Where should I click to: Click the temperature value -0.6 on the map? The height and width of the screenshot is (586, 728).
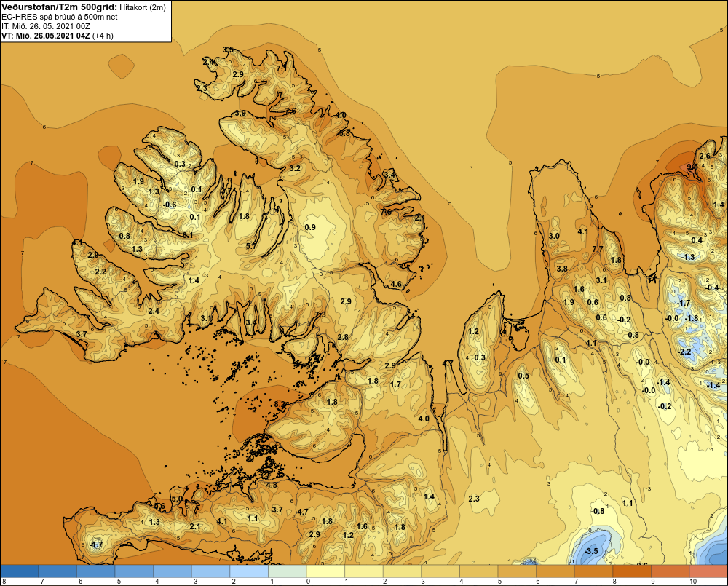point(170,205)
